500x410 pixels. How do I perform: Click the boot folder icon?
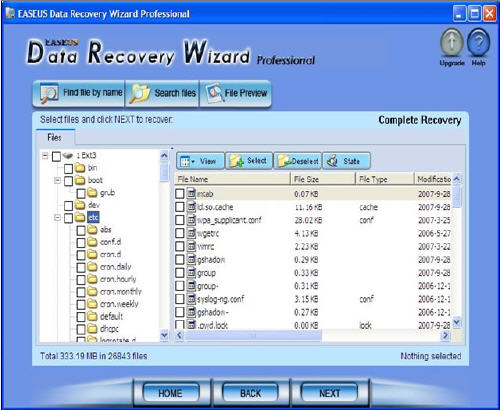(x=80, y=180)
